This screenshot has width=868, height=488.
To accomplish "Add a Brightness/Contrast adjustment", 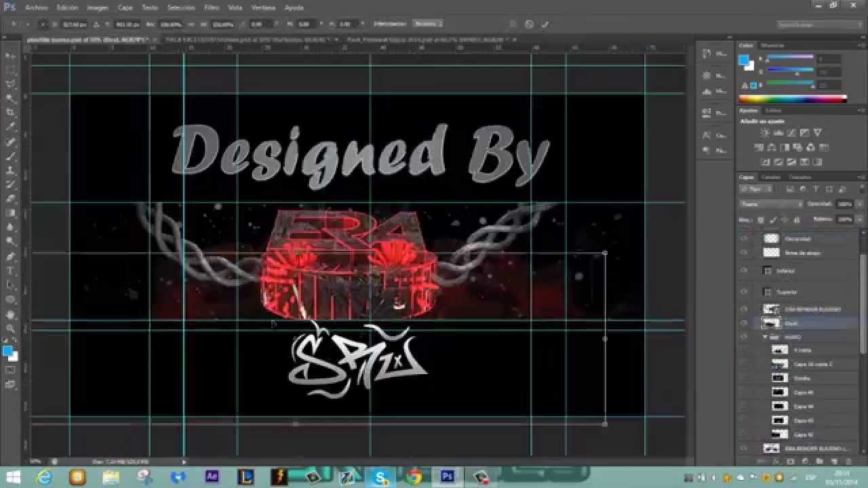I will pos(765,133).
